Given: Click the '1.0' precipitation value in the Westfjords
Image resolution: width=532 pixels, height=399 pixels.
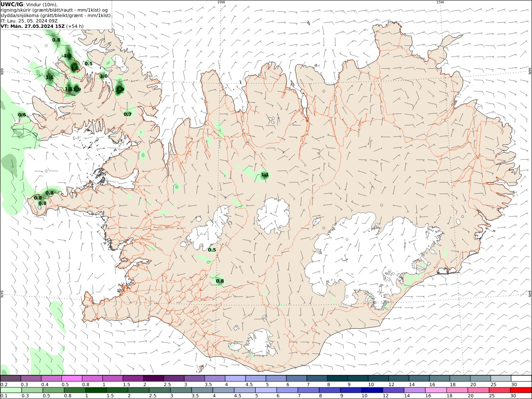Looking at the screenshot, I should (103, 76).
